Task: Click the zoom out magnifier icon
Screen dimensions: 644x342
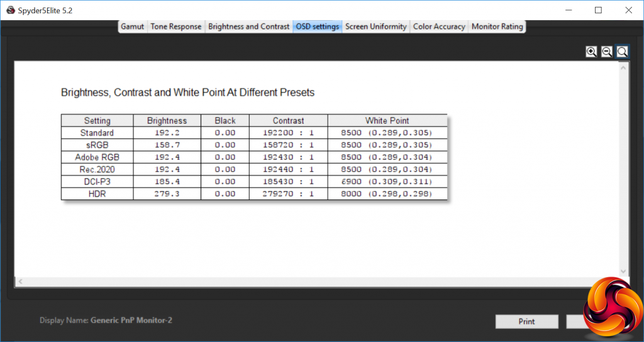Action: click(607, 52)
